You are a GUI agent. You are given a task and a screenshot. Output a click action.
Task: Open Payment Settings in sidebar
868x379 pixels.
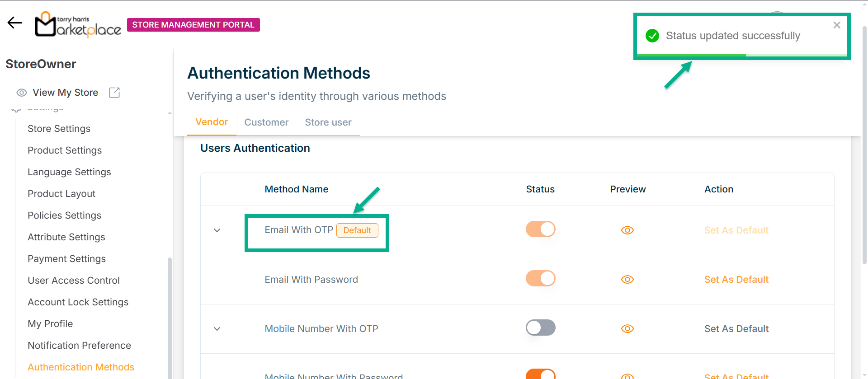pyautogui.click(x=66, y=259)
